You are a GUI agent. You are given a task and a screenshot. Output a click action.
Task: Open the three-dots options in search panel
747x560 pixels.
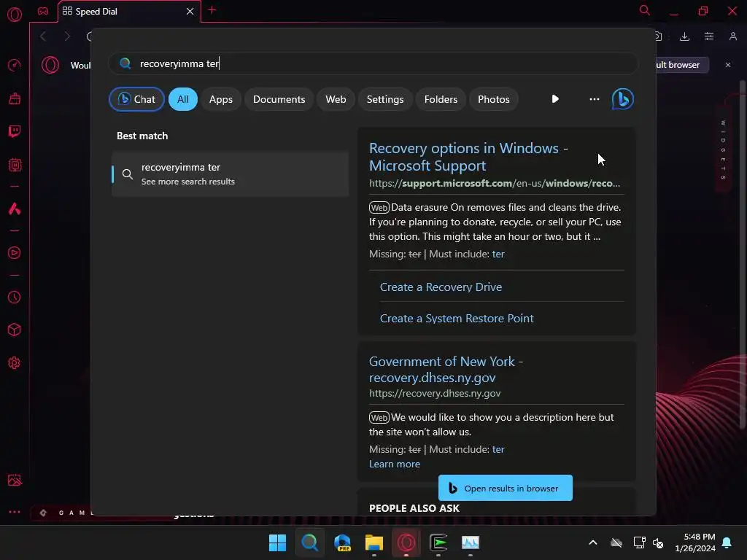coord(594,99)
